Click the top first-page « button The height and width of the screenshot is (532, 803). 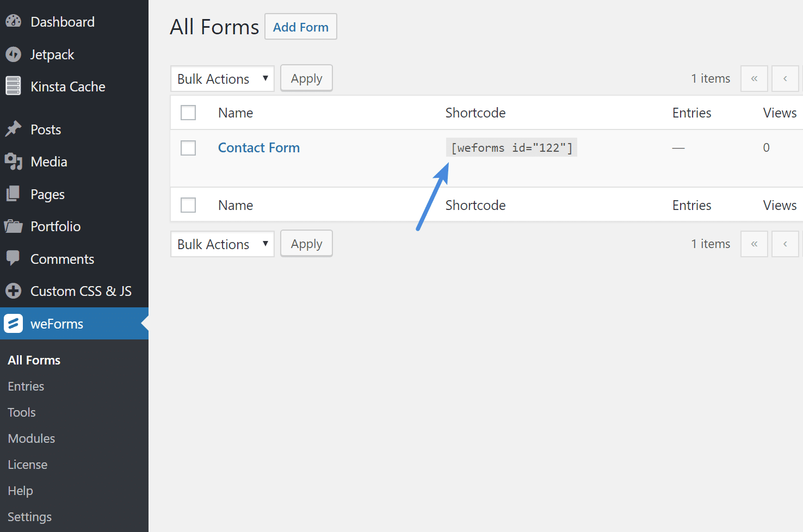(x=754, y=79)
